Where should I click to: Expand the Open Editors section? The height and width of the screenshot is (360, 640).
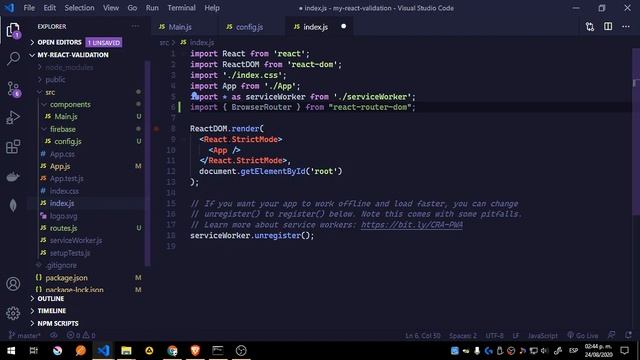click(x=59, y=42)
